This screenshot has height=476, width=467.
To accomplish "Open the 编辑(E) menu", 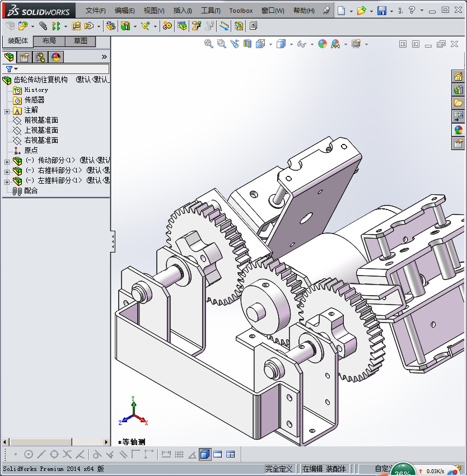I will click(x=124, y=11).
